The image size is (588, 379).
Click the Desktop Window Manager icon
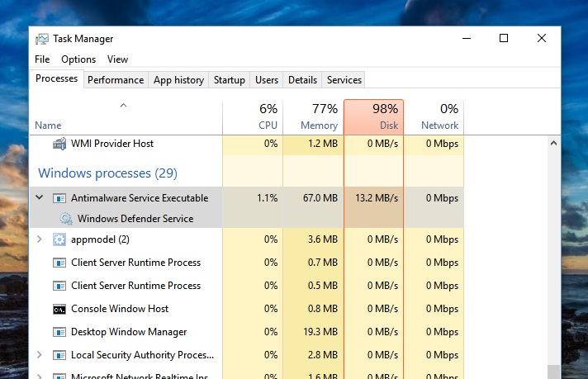pos(59,332)
